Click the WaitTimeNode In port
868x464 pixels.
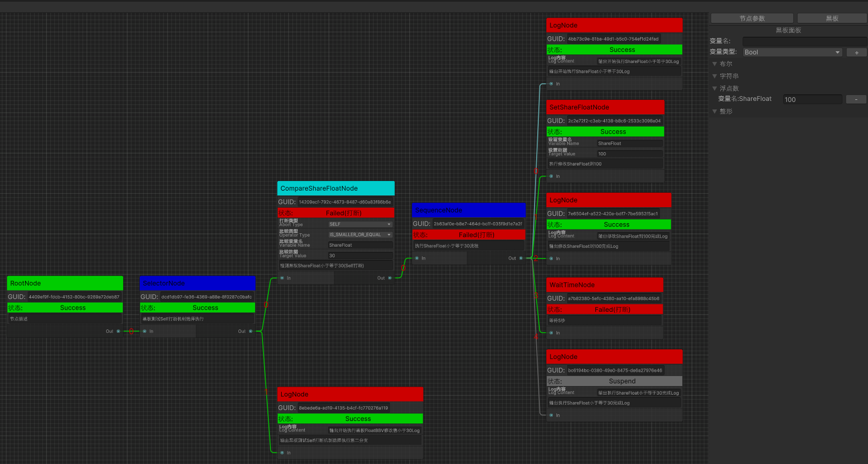(x=551, y=333)
